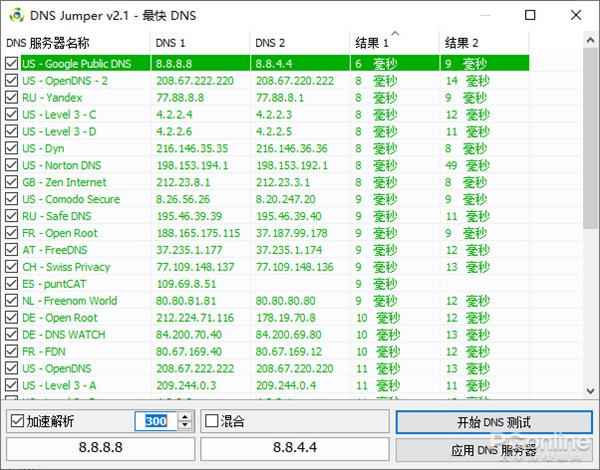Toggle the US - Level 3 - C checkbox

click(x=11, y=114)
